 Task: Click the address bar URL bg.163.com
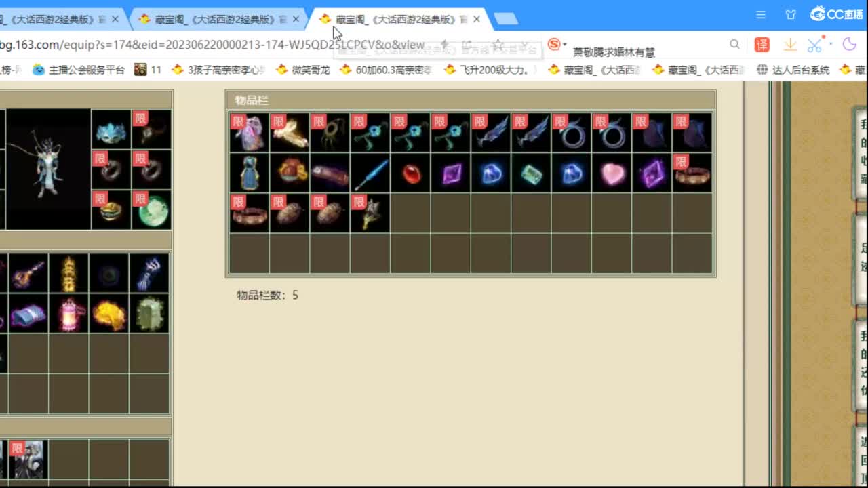(212, 45)
